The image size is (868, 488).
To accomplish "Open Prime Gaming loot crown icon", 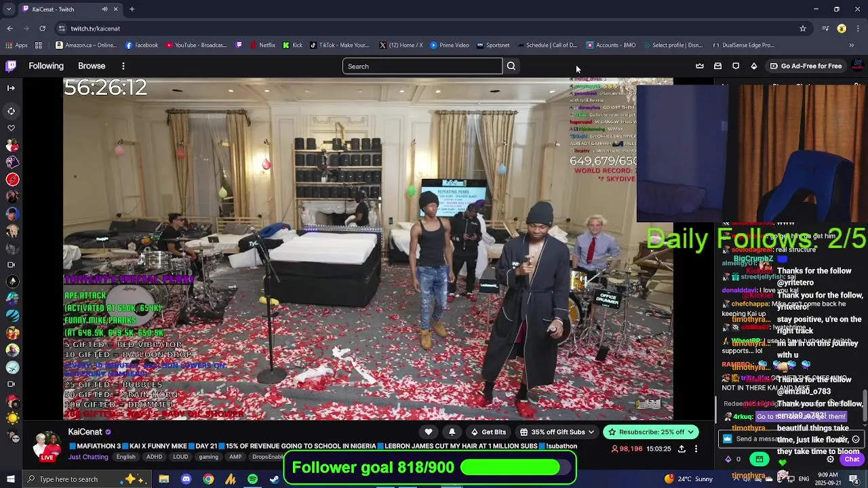I will pyautogui.click(x=700, y=66).
